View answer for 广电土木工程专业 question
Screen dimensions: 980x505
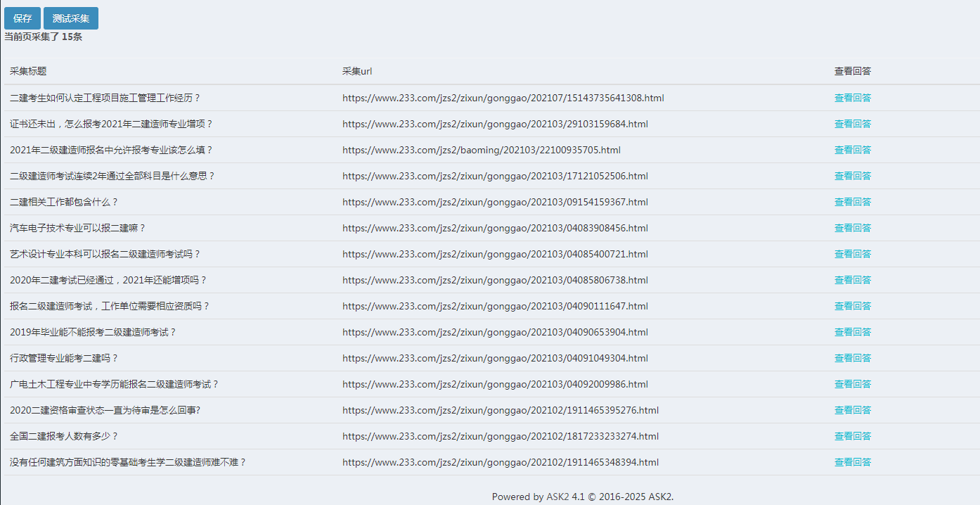point(852,384)
